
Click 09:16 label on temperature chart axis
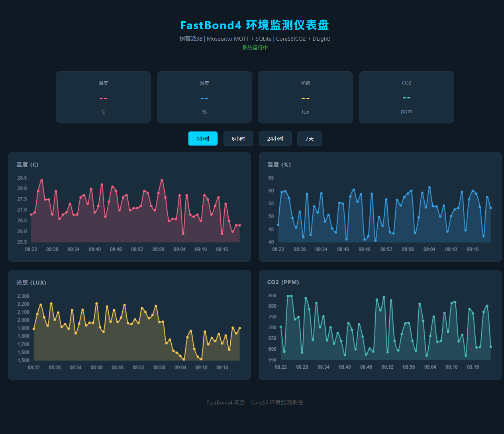(x=222, y=249)
